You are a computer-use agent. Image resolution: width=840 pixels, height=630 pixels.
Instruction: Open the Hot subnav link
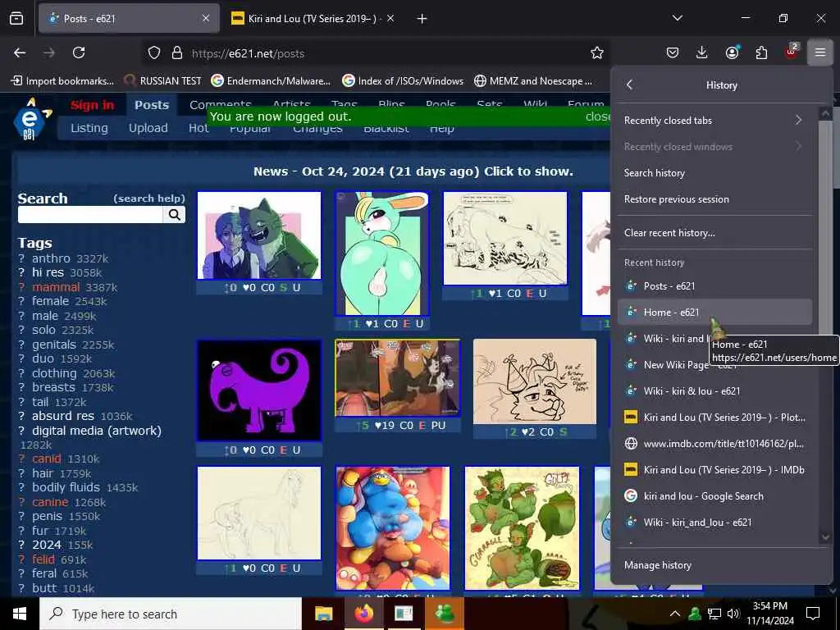[x=199, y=128]
